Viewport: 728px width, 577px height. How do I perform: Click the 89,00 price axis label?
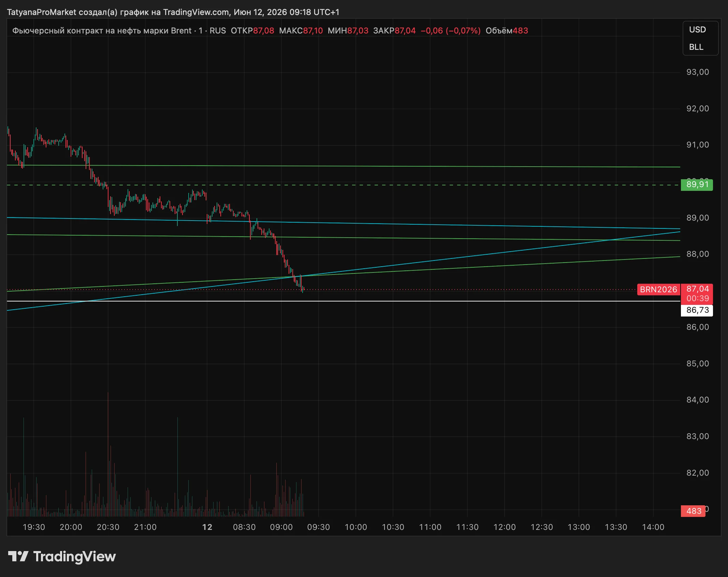[x=697, y=218]
